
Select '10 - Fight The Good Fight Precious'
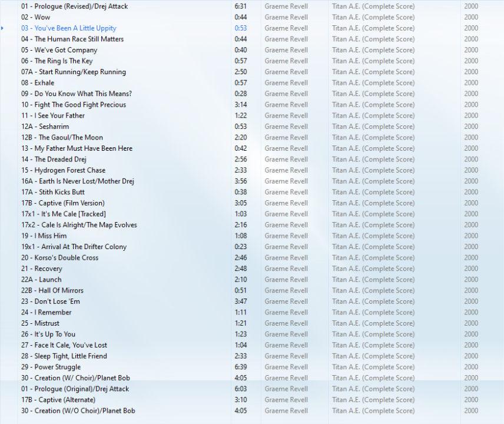tap(74, 105)
